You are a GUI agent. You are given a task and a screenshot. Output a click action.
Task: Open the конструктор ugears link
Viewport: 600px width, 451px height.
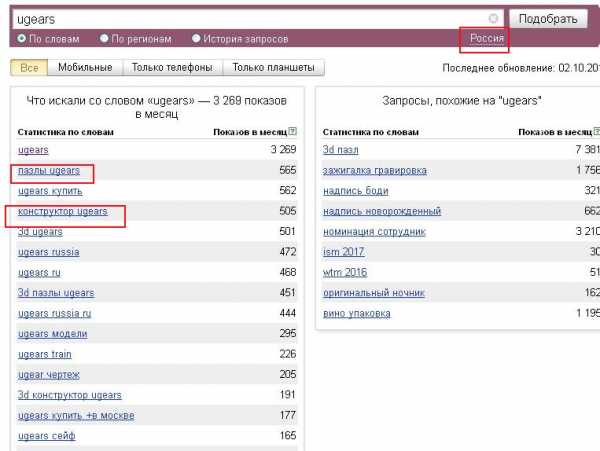(x=63, y=211)
